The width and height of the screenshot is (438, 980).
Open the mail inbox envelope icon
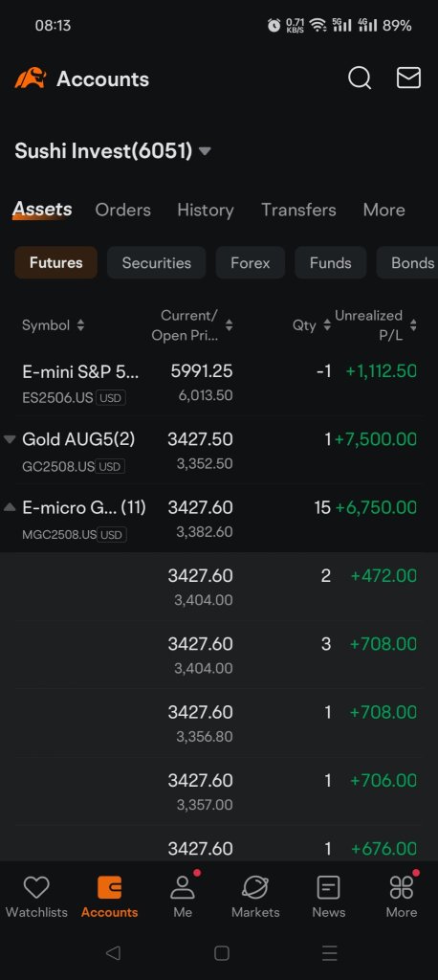(408, 78)
